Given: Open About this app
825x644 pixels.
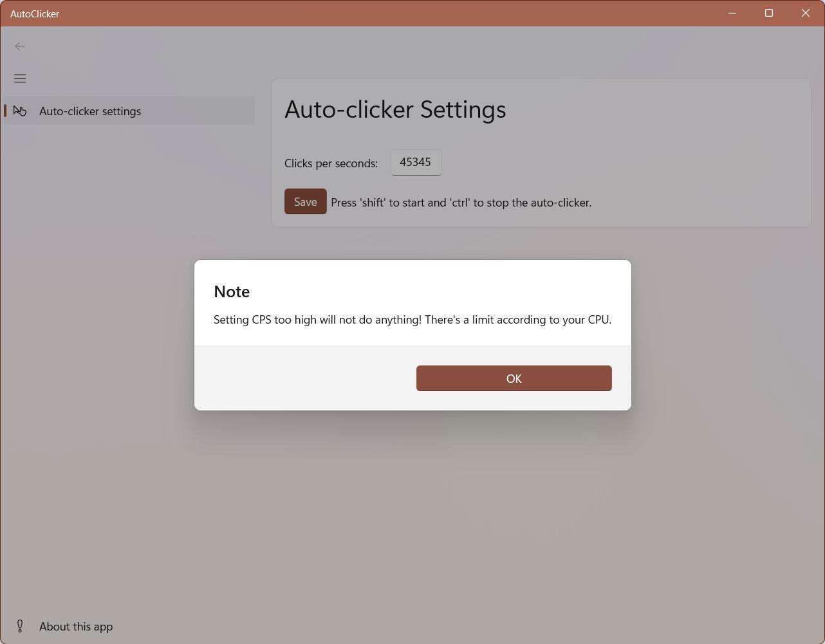Looking at the screenshot, I should 75,625.
